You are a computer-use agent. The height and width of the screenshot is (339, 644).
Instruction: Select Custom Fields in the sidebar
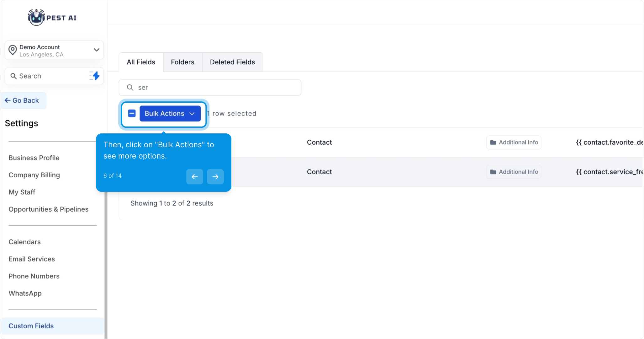[x=53, y=326]
